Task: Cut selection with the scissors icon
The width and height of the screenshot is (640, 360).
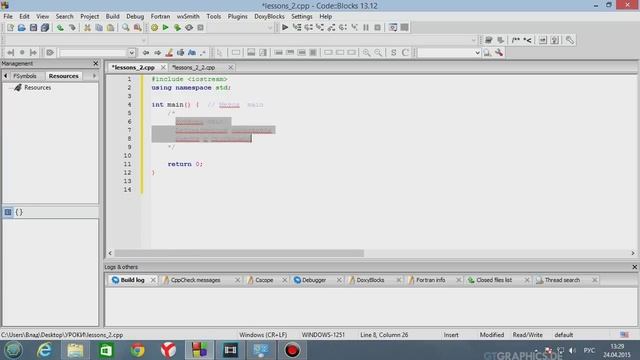Action: (87, 28)
